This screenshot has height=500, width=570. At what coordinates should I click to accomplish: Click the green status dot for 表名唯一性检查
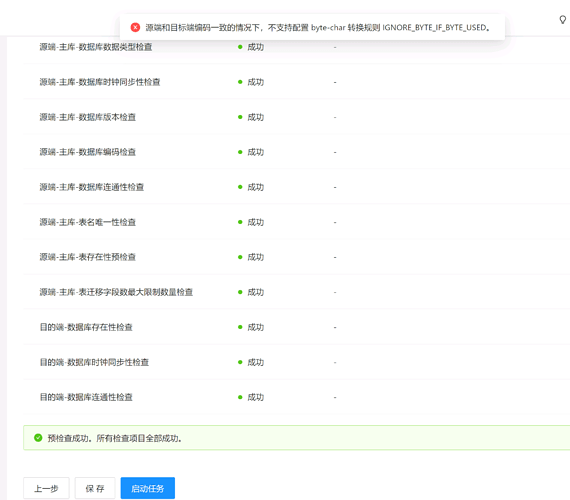click(x=240, y=222)
